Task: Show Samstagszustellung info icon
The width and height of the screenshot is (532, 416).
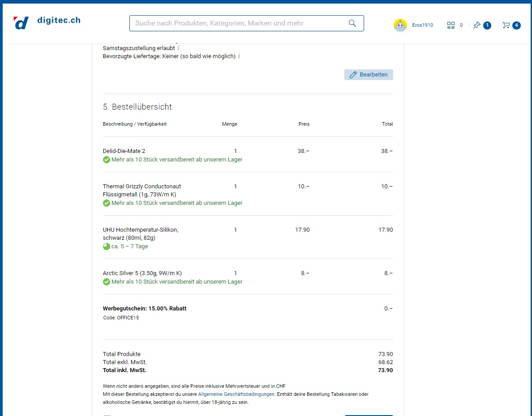Action: [179, 48]
